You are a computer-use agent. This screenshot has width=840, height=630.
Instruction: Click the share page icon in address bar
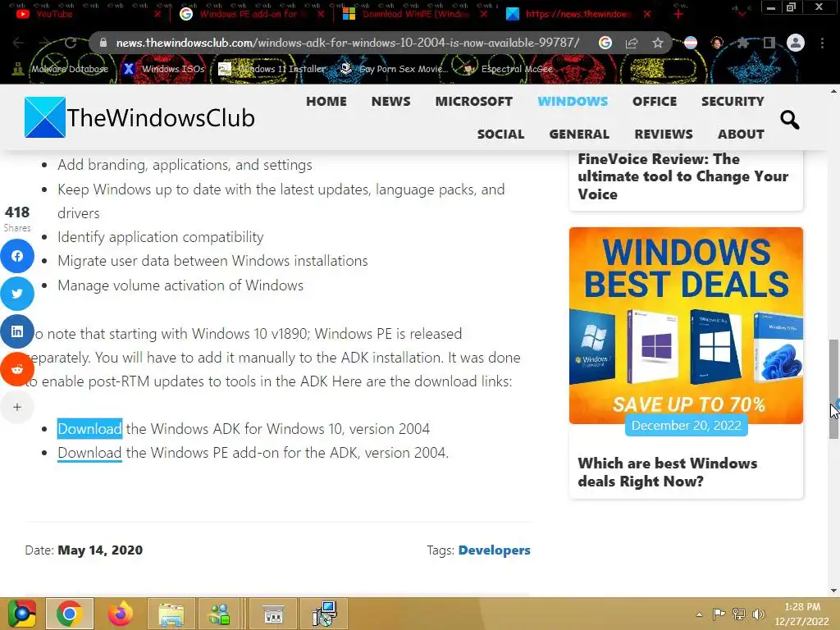tap(632, 43)
